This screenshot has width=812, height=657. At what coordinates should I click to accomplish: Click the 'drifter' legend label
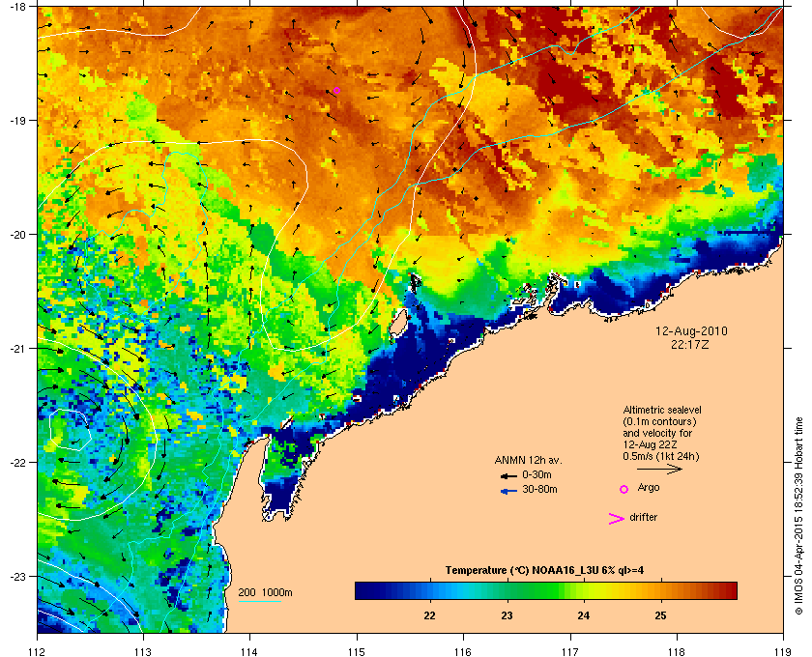643,517
